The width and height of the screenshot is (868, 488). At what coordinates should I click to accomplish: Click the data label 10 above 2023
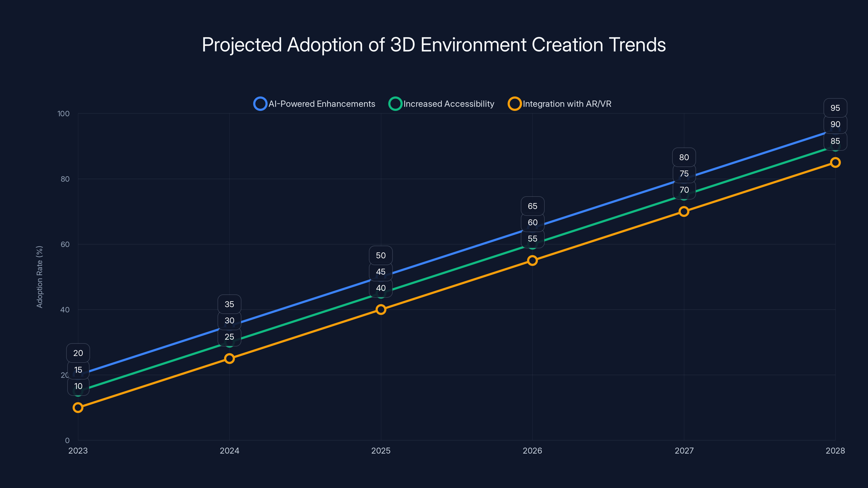[78, 386]
